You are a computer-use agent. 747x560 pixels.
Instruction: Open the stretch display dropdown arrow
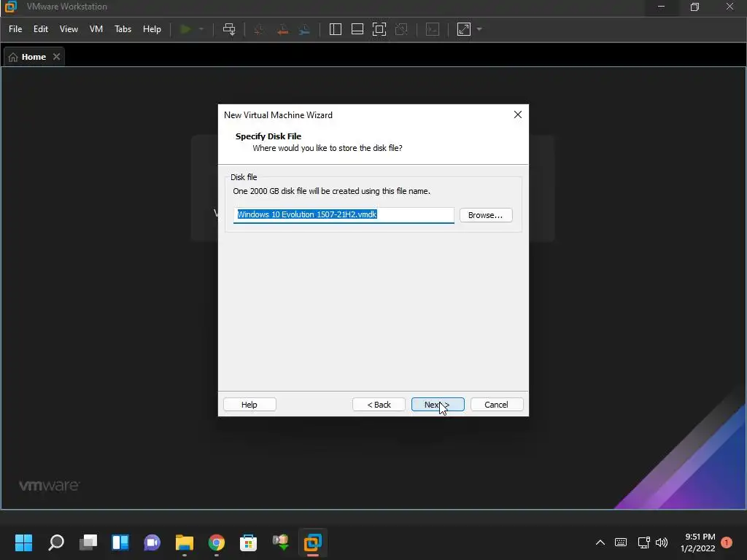click(479, 29)
